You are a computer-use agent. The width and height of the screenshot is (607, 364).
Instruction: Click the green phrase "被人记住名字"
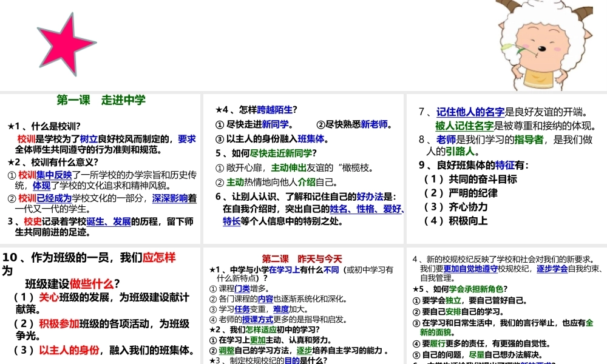[x=464, y=126]
